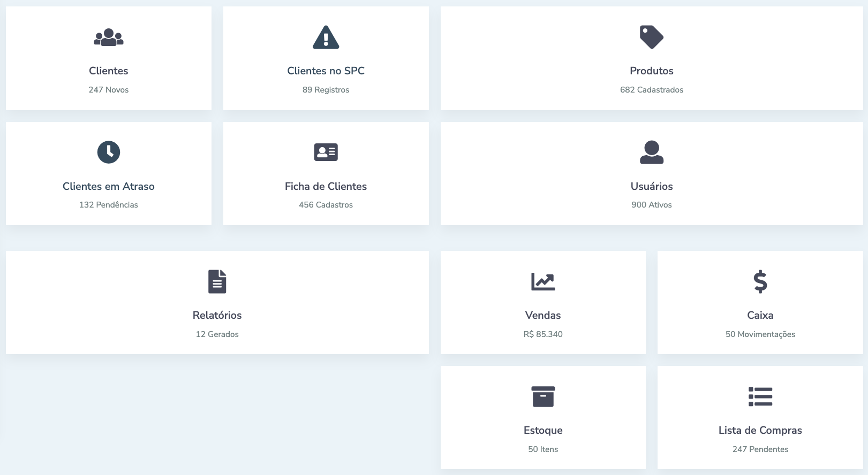Click the Caixa dollar sign icon
Screen dimensions: 868x475
click(x=760, y=281)
